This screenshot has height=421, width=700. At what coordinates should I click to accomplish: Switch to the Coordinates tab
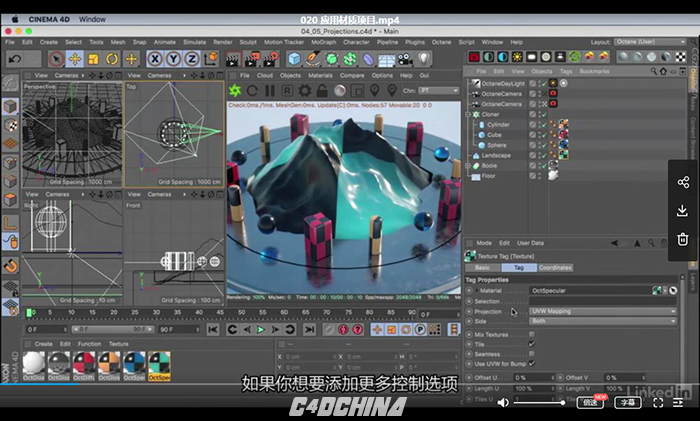(x=555, y=267)
